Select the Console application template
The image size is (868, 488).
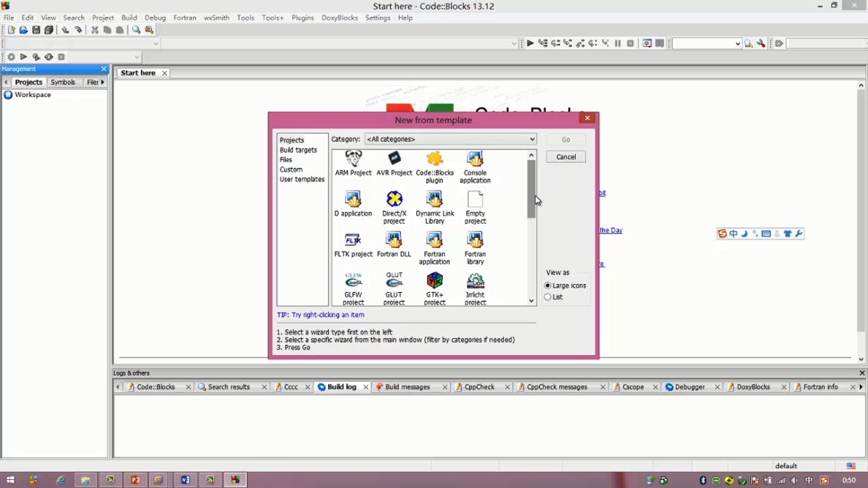[475, 168]
